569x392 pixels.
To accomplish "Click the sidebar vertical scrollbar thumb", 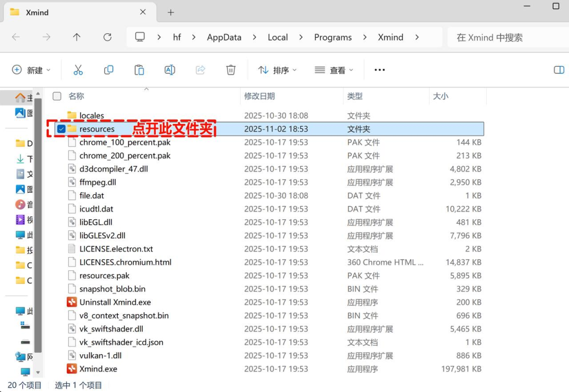I will click(x=38, y=225).
